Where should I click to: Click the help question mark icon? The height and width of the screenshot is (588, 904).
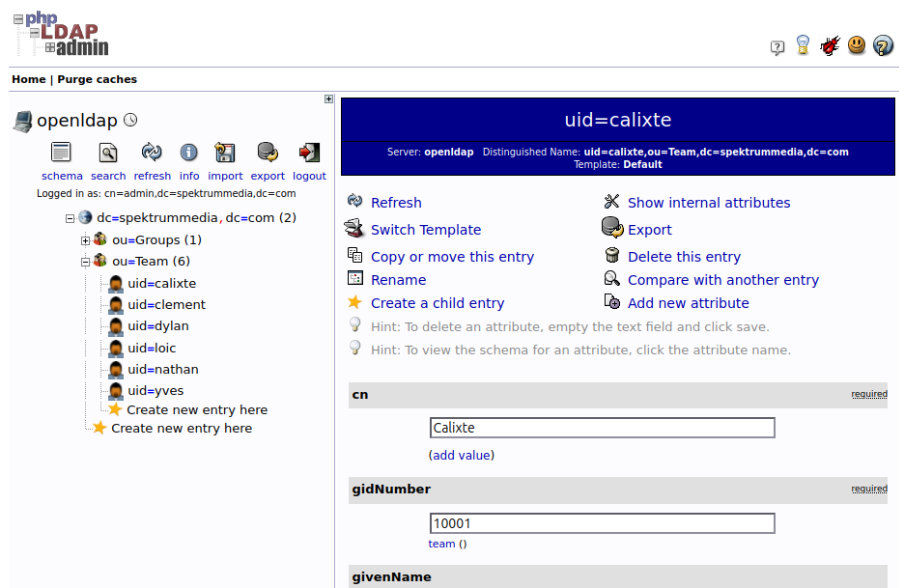(883, 45)
